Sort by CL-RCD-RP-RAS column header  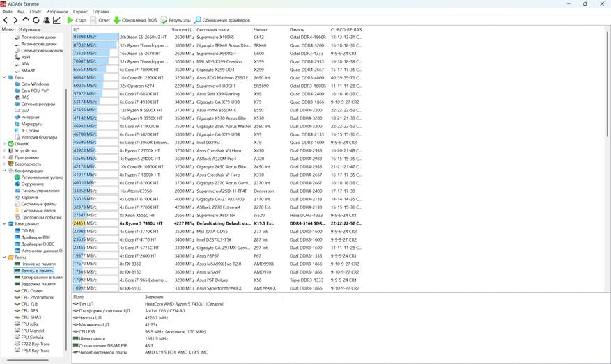347,30
